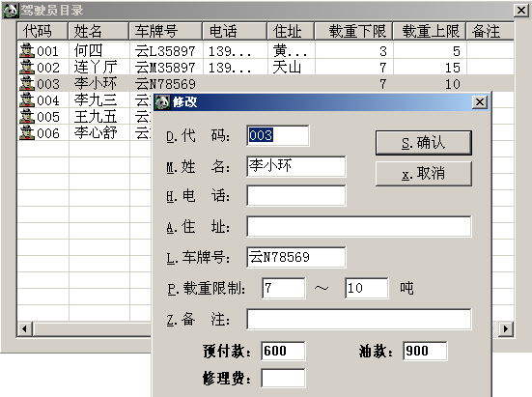
Task: Select driver name 李九三
Action: pos(96,100)
